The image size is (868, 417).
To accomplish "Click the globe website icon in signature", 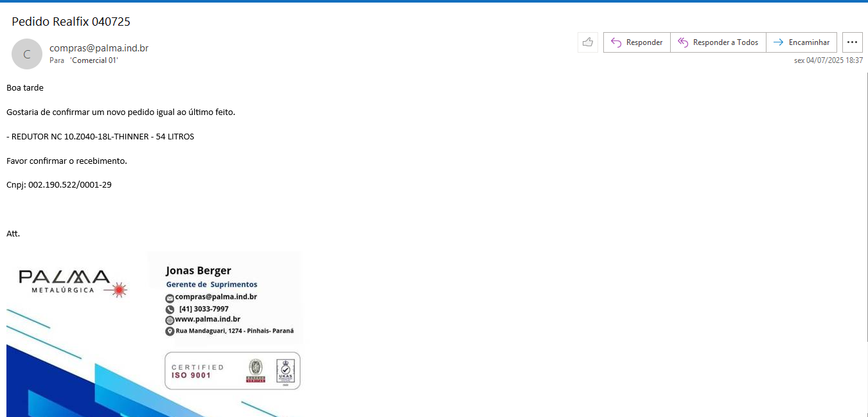I will coord(170,320).
